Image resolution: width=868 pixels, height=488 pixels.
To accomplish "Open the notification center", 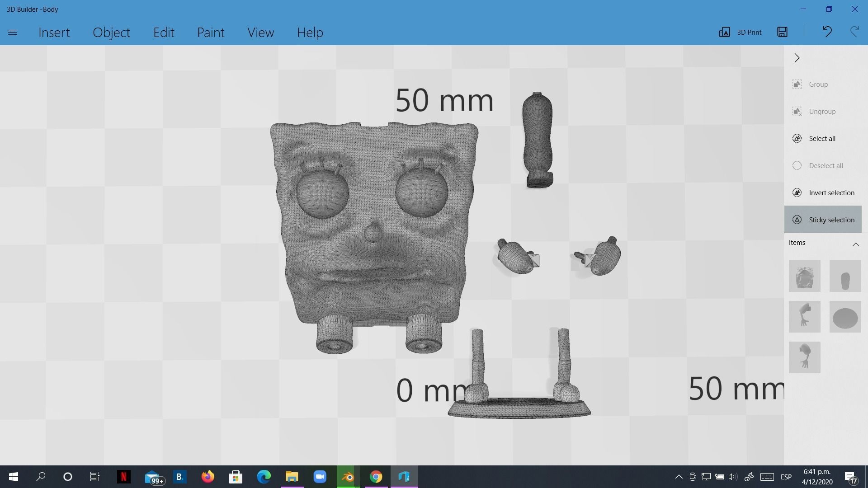I will pos(851,477).
